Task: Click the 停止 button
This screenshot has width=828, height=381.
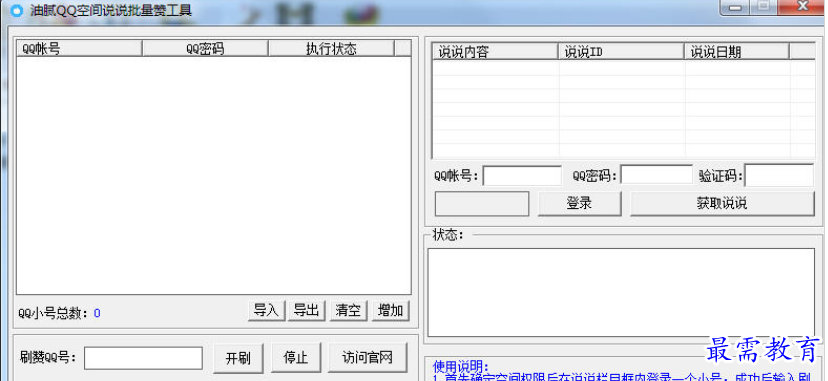Action: (x=296, y=358)
